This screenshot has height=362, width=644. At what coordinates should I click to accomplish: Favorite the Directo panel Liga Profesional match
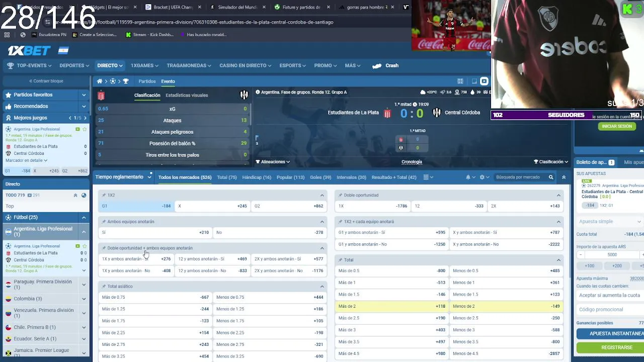[x=85, y=246]
